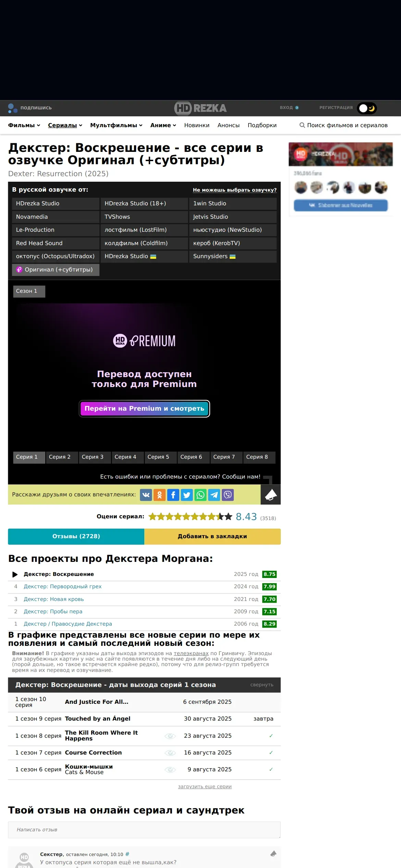Choose ньюстудио (NewStudio) translation

233,230
